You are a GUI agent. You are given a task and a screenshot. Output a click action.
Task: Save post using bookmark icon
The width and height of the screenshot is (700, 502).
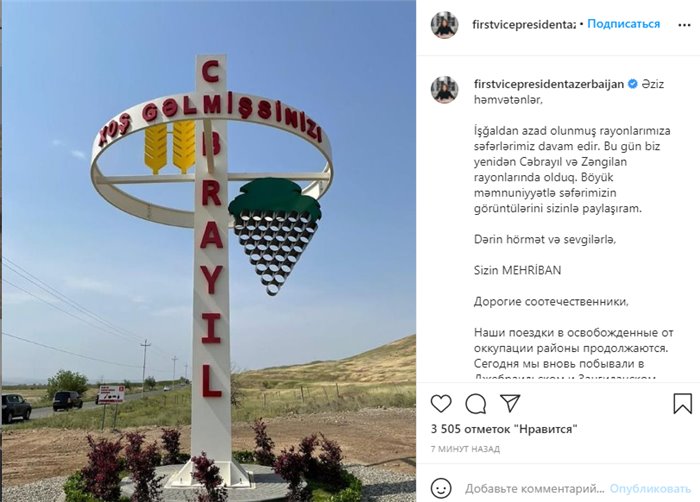point(682,403)
